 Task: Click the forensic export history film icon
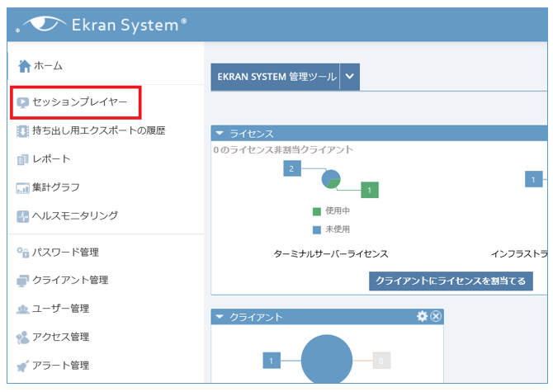(23, 131)
